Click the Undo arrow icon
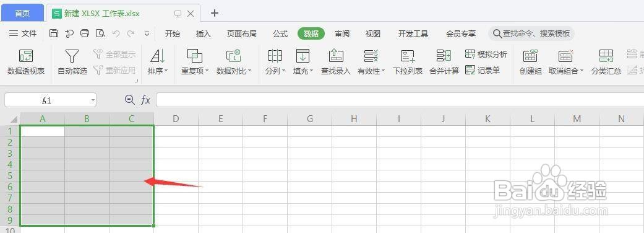The width and height of the screenshot is (644, 233). [x=116, y=33]
